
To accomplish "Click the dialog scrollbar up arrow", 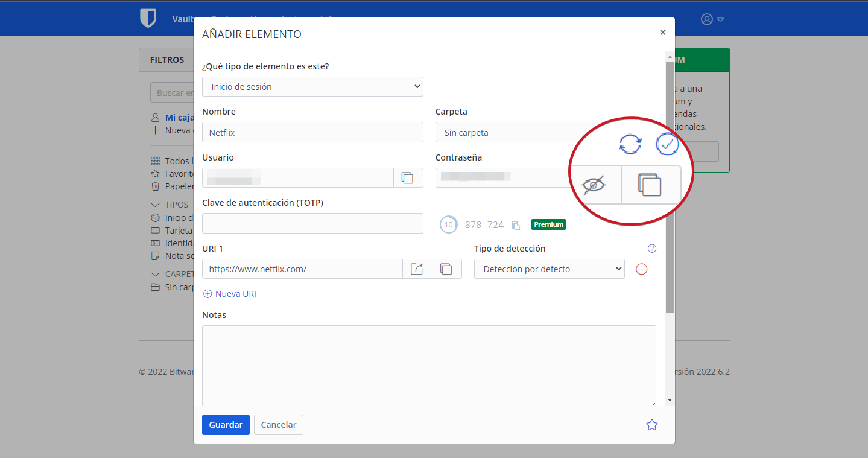I will pos(670,57).
